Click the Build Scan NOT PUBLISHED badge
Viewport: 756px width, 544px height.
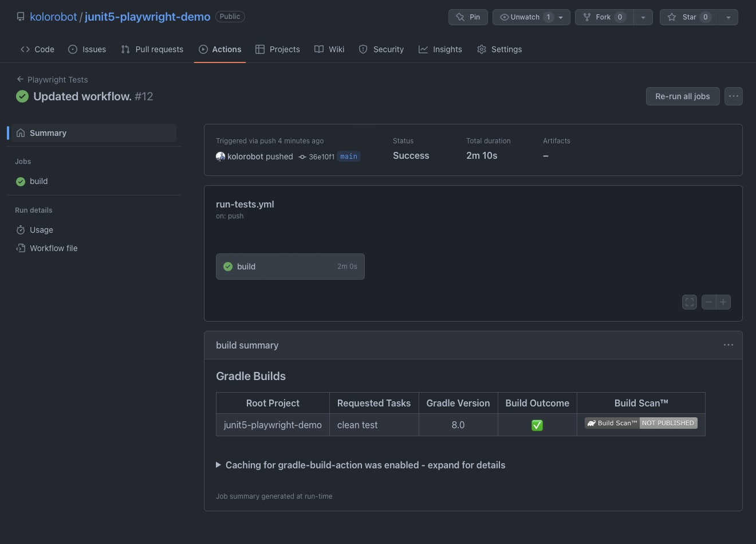click(x=641, y=423)
